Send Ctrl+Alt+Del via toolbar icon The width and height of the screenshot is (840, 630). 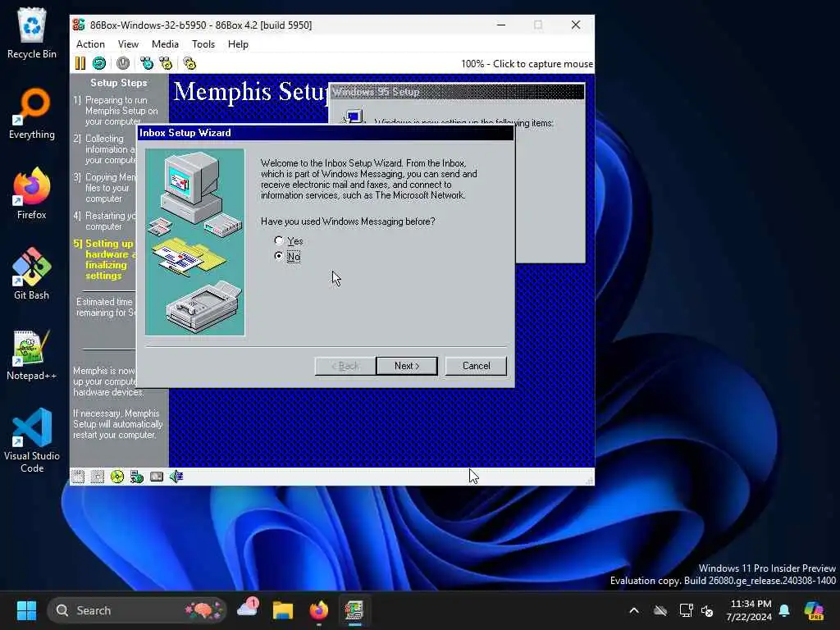point(146,63)
